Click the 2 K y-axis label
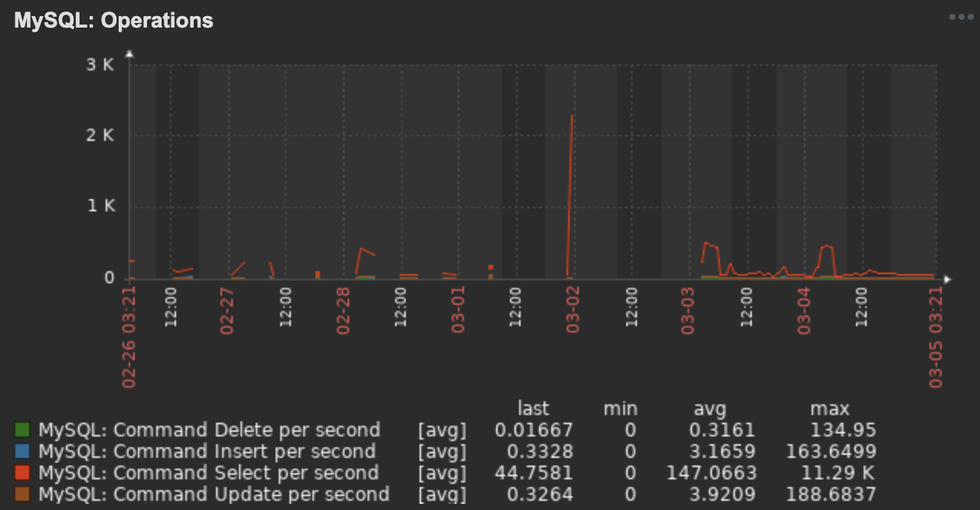980x510 pixels. 100,136
